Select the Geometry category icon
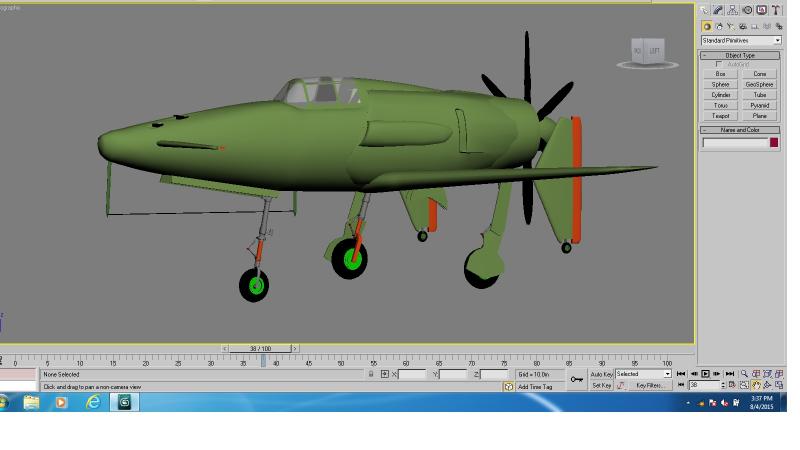The image size is (800, 450). click(x=707, y=27)
